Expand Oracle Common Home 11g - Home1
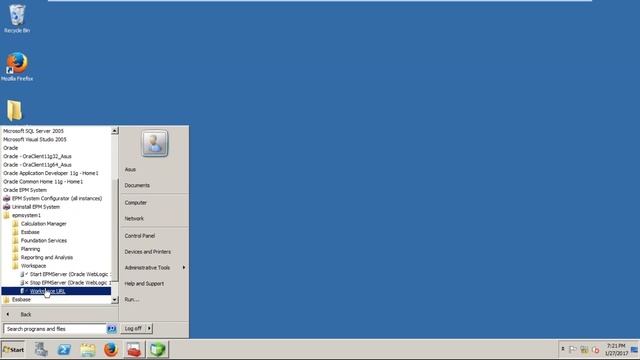The width and height of the screenshot is (640, 360). (43, 182)
